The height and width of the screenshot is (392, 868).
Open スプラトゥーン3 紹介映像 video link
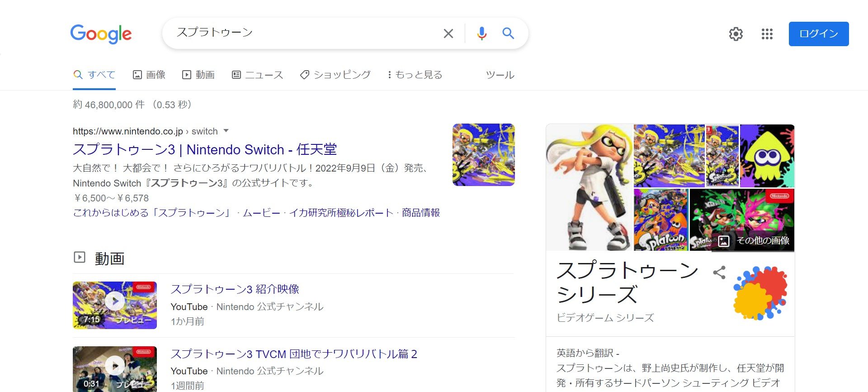tap(235, 289)
